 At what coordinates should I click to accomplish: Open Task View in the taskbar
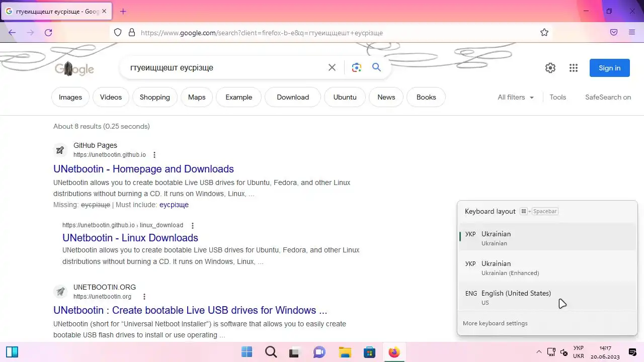(x=295, y=352)
